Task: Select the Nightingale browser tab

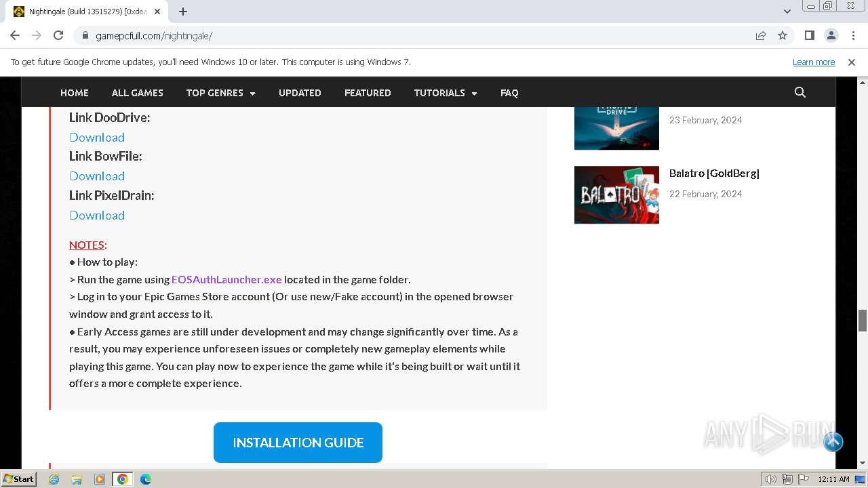Action: [x=88, y=12]
